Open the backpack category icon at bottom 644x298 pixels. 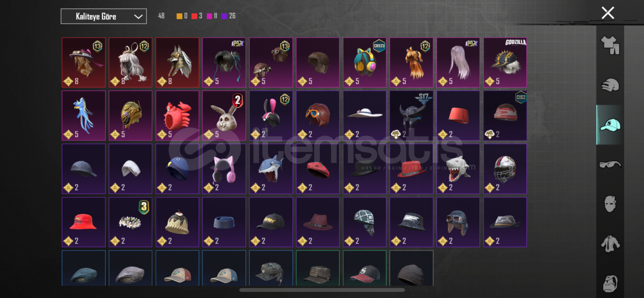pos(610,283)
